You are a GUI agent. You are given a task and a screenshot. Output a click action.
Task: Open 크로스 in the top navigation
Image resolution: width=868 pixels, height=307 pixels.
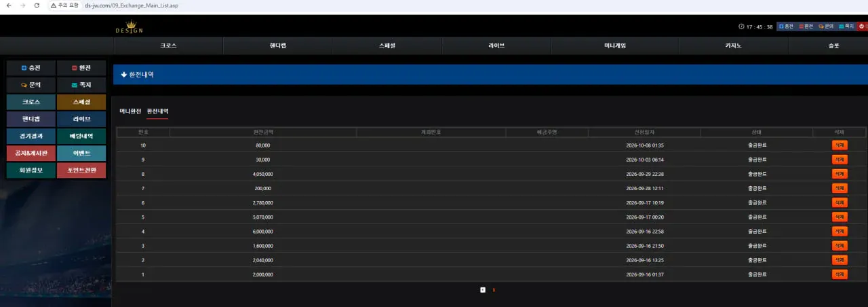click(x=168, y=46)
